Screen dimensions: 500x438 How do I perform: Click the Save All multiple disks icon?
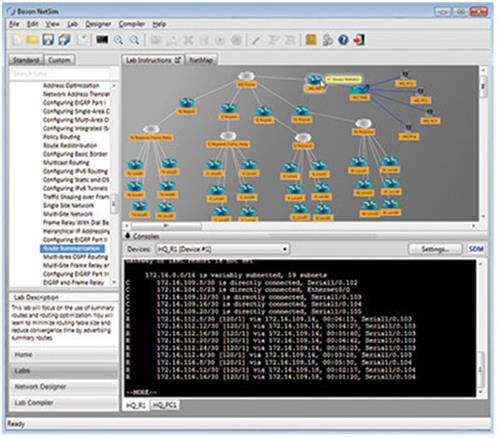[65, 40]
